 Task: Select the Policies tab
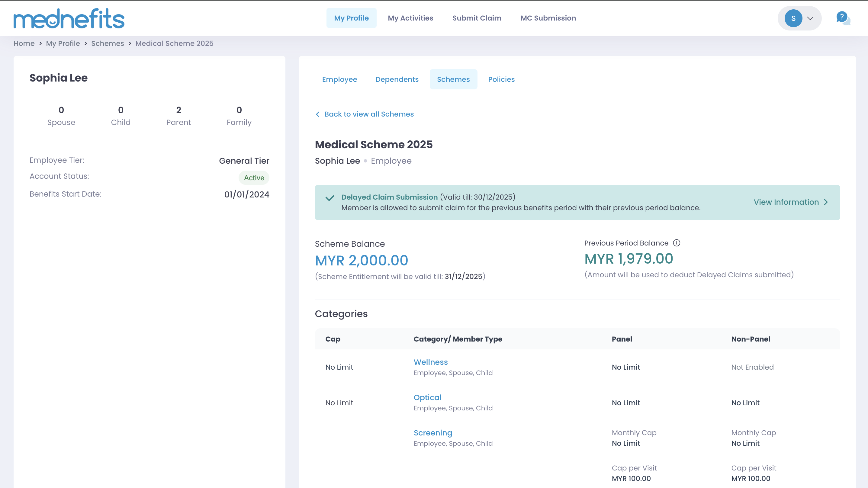(x=501, y=79)
